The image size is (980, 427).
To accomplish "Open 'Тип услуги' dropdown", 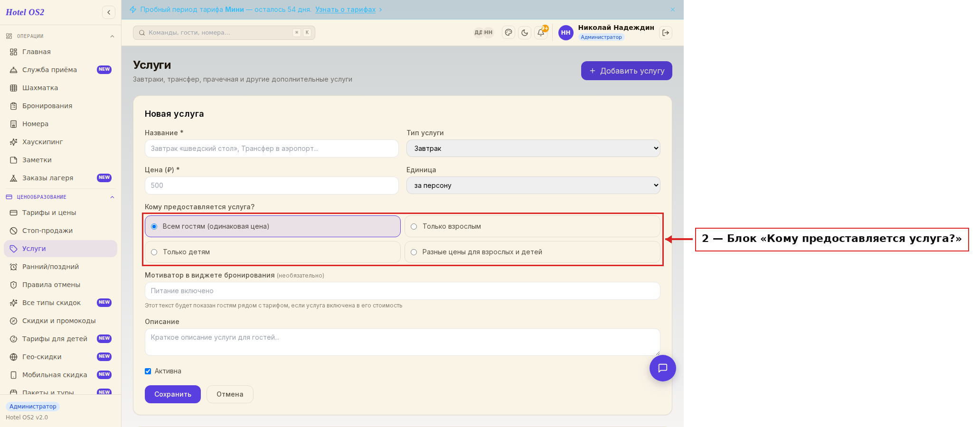I will point(533,149).
